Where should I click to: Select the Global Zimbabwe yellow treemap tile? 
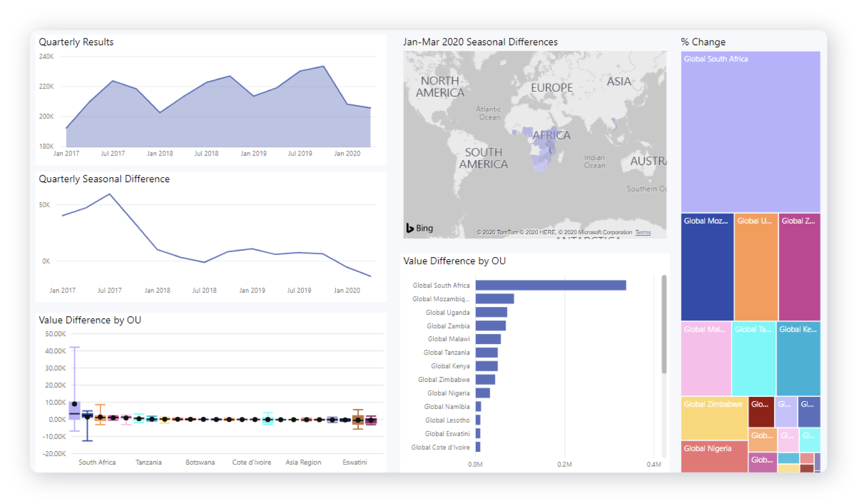(714, 418)
